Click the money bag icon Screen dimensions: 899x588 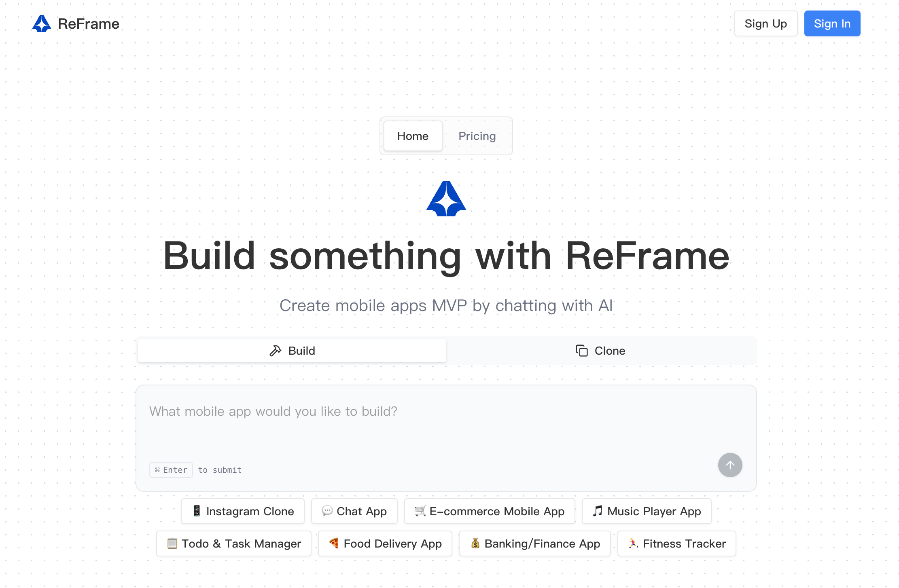475,543
